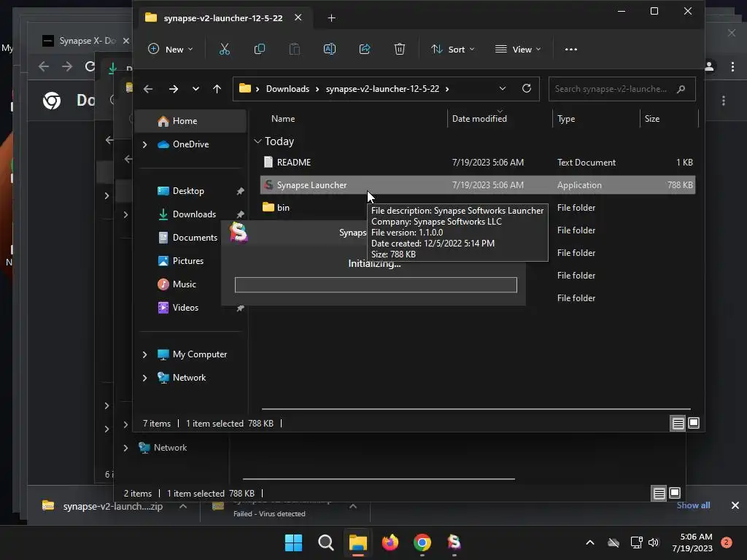This screenshot has width=747, height=560.
Task: Expand Network in the front Explorer sidebar
Action: 145,378
